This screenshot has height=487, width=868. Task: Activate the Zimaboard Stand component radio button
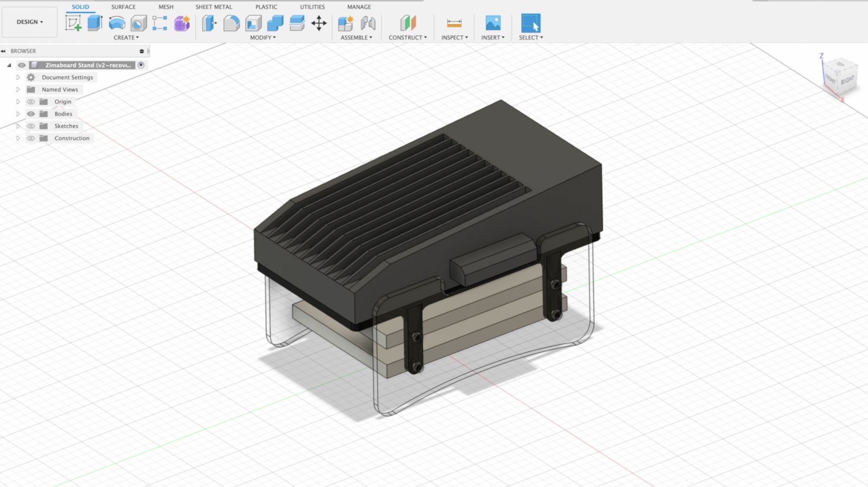[x=141, y=65]
